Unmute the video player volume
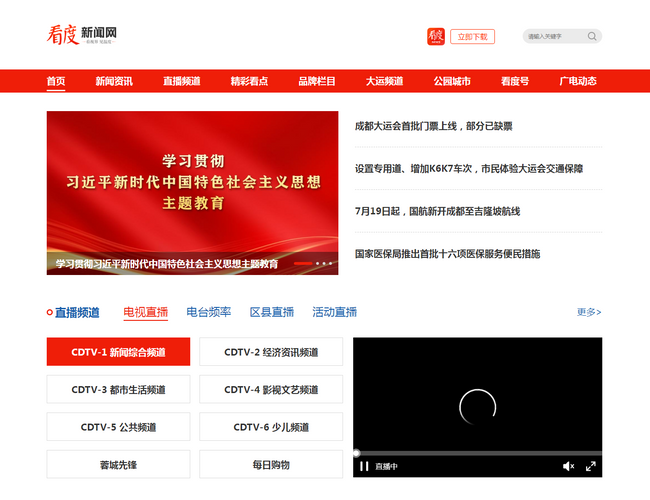Viewport: 650px width, 500px height. [x=568, y=466]
